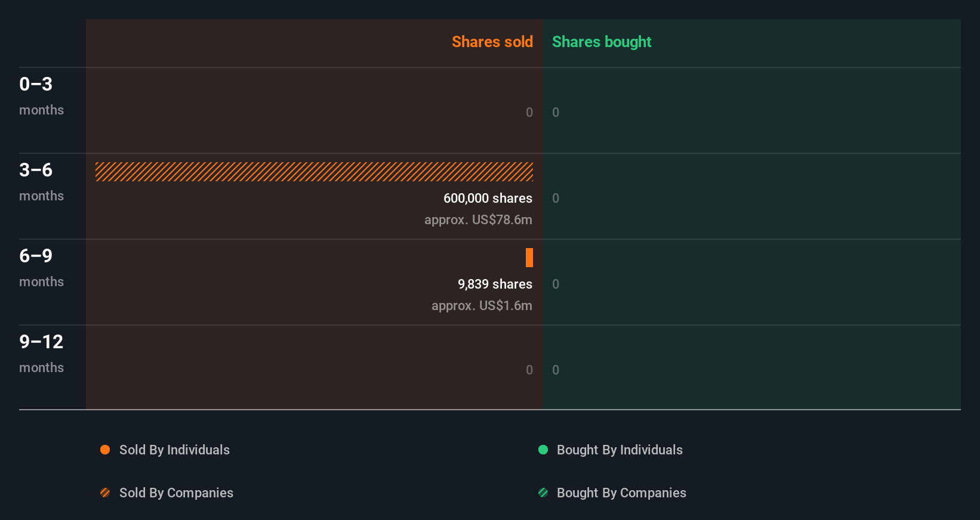Click the approx. US$1.6m value
The width and height of the screenshot is (980, 520).
click(482, 305)
